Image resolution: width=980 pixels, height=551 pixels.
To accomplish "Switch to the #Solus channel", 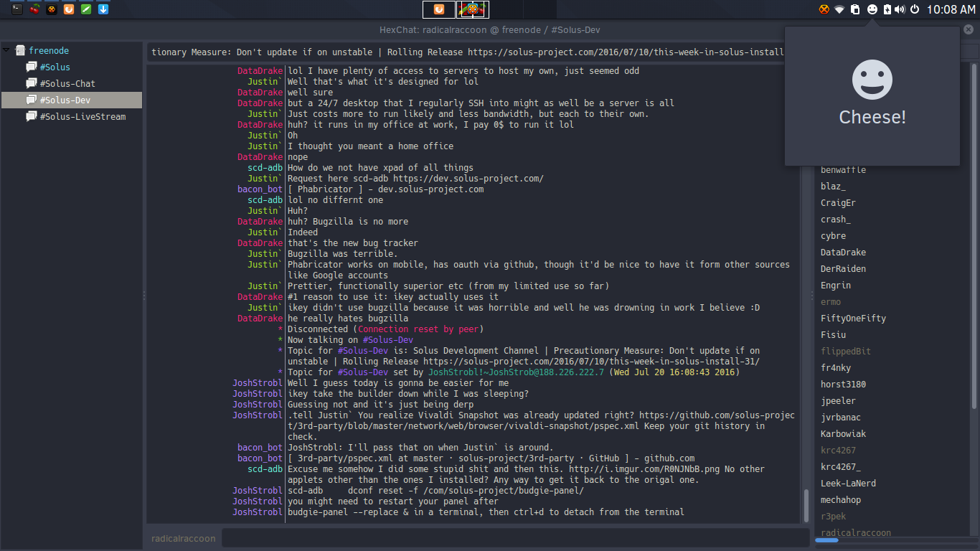I will click(55, 67).
